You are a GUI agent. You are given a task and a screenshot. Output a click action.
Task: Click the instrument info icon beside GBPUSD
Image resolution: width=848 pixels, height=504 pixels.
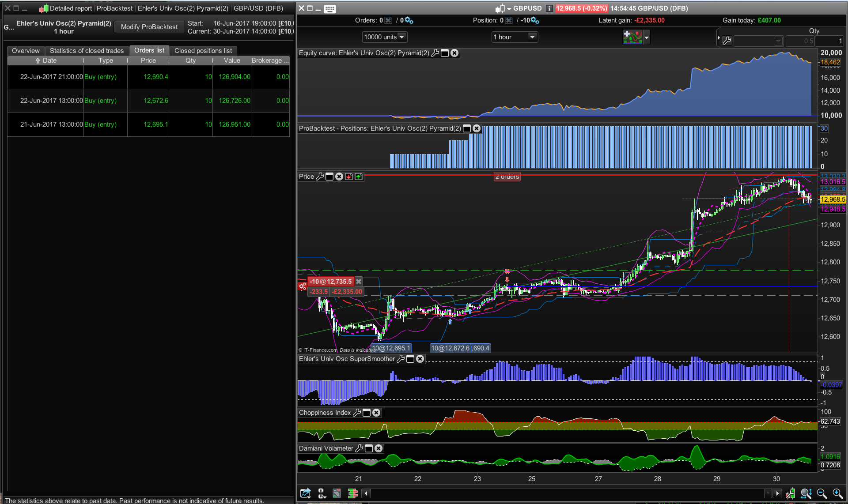(x=549, y=8)
